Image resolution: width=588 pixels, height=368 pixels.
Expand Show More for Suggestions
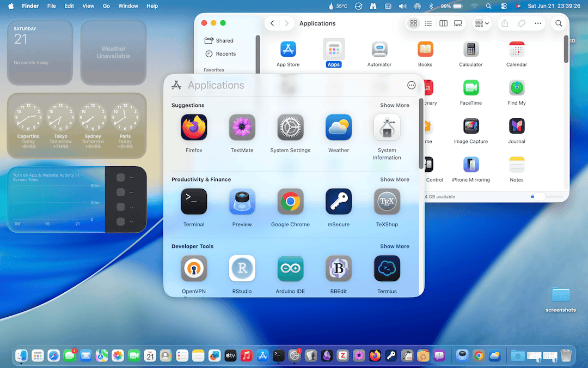(395, 105)
